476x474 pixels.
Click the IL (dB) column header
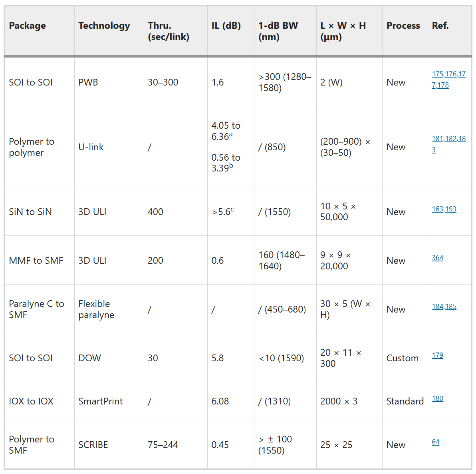(226, 26)
